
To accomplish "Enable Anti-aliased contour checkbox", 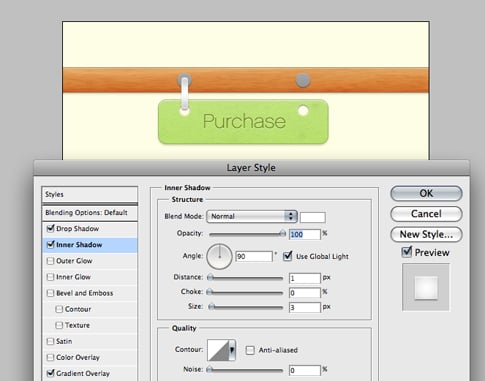I will click(x=250, y=350).
